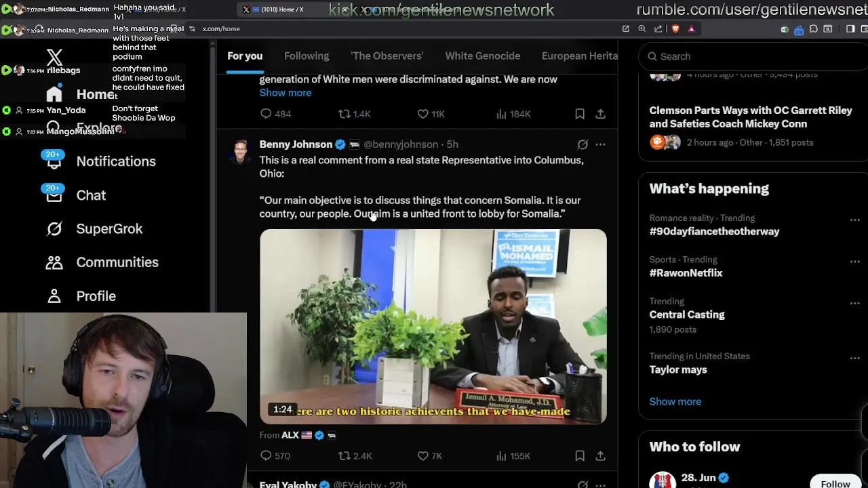Like Benny Johnson's post with the heart icon
This screenshot has width=868, height=488.
pyautogui.click(x=422, y=455)
